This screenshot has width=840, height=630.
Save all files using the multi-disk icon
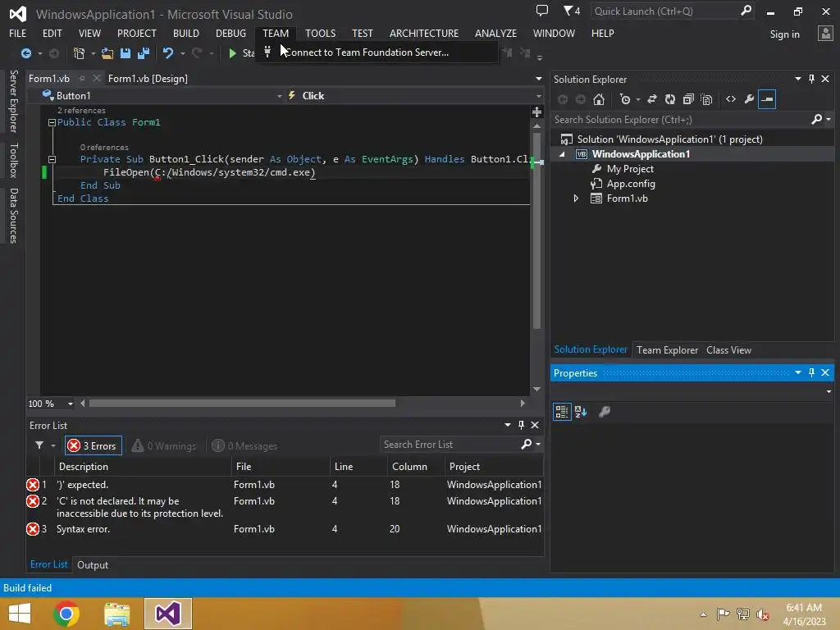(144, 53)
